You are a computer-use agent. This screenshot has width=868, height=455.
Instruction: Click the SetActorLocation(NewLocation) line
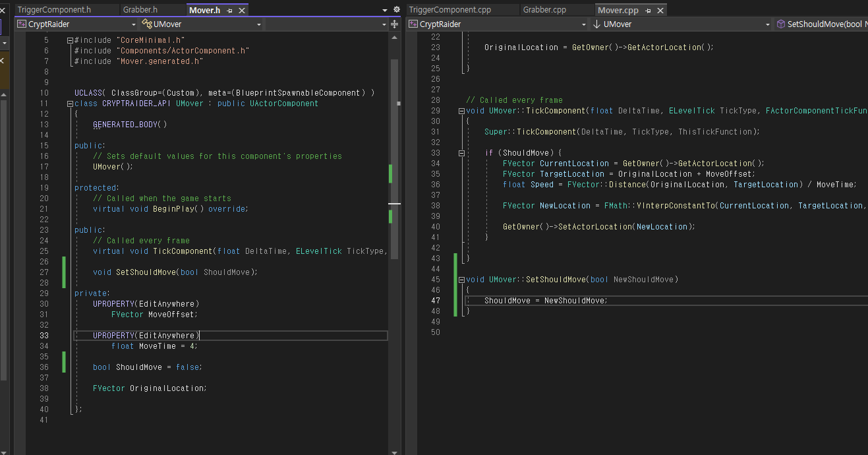click(x=599, y=227)
